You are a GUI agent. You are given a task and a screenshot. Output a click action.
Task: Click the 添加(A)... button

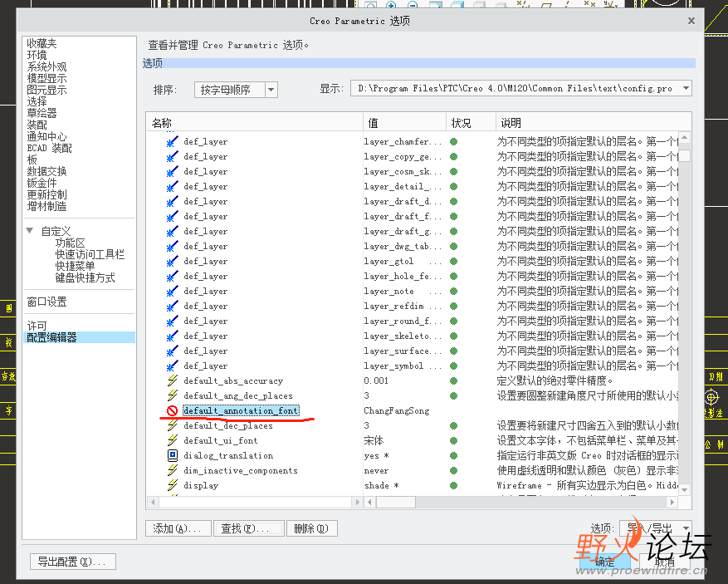(x=178, y=528)
